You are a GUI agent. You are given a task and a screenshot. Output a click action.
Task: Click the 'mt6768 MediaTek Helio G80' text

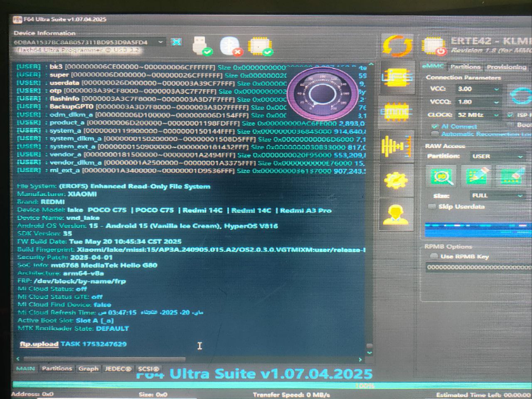[x=104, y=265]
